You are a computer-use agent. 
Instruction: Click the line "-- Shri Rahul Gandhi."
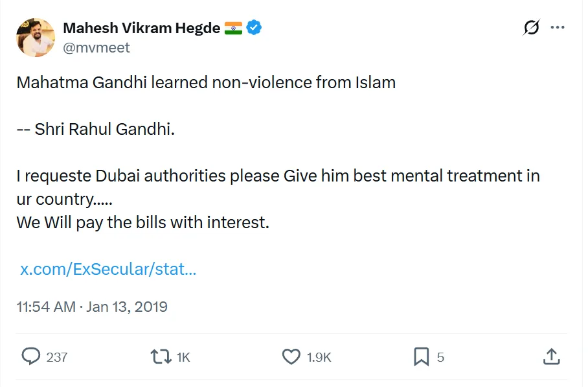click(x=96, y=129)
